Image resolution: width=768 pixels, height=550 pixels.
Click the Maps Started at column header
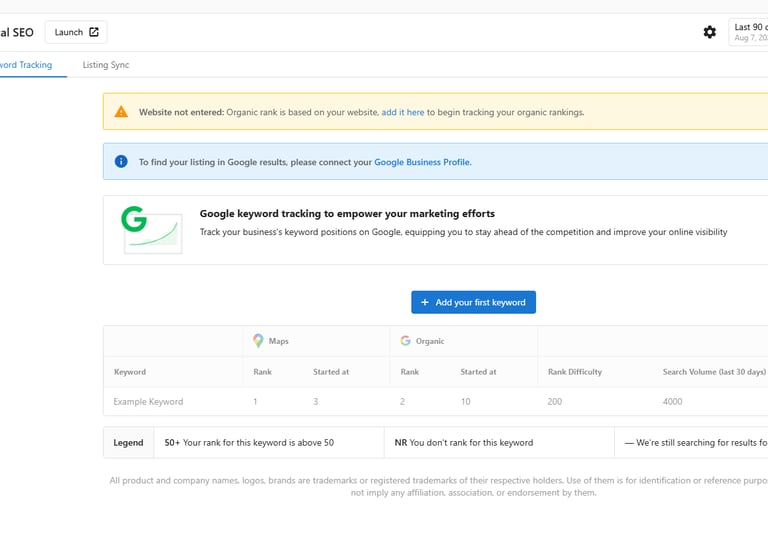331,372
